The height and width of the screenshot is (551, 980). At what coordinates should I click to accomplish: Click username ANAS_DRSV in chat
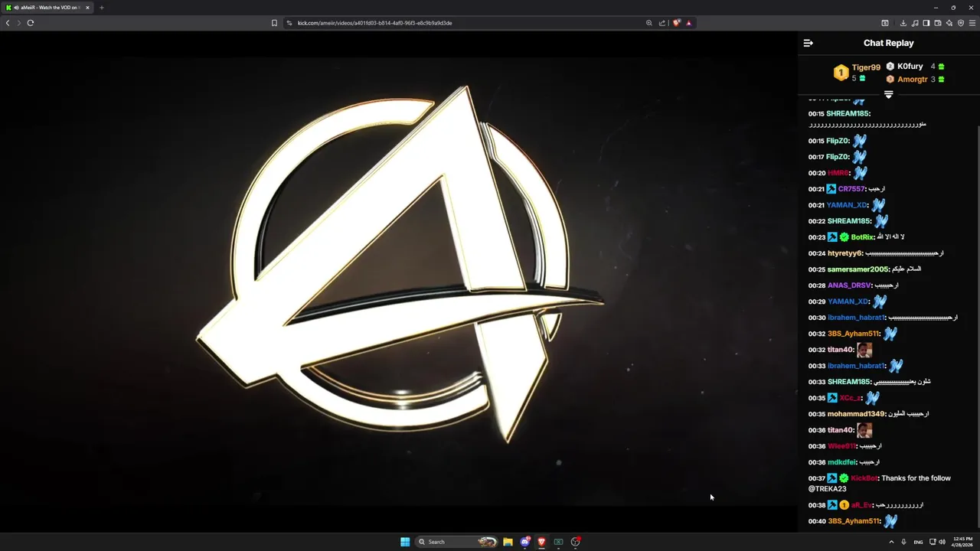tap(849, 285)
